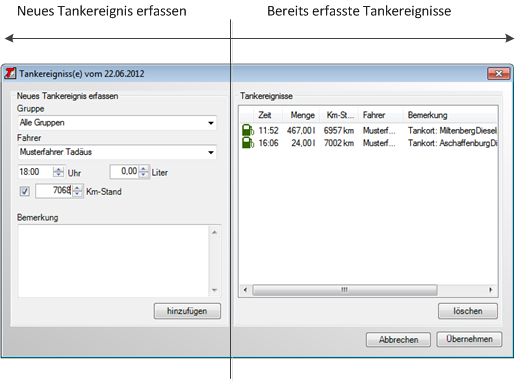Image resolution: width=515 pixels, height=381 pixels.
Task: Open the Fahrer dropdown showing Musterfahrer Tadäus
Action: click(x=117, y=152)
